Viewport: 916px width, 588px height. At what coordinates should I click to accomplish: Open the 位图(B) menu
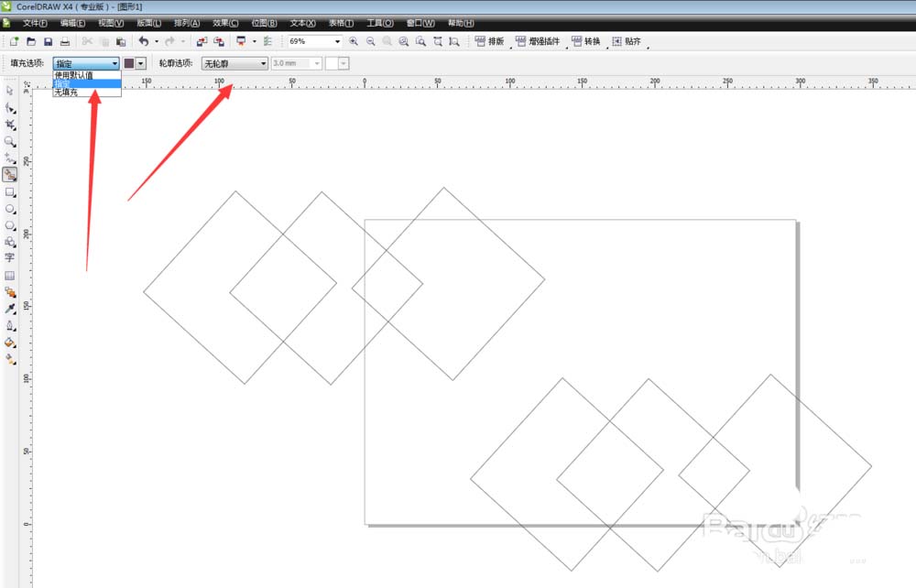click(x=264, y=24)
